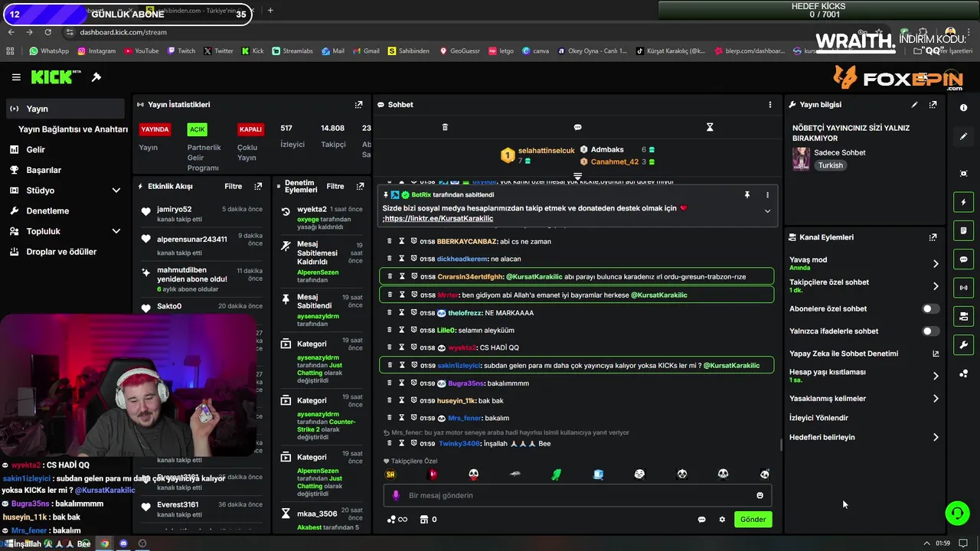Image resolution: width=980 pixels, height=551 pixels.
Task: Toggle Abonelere özel sohbet switch
Action: click(930, 309)
